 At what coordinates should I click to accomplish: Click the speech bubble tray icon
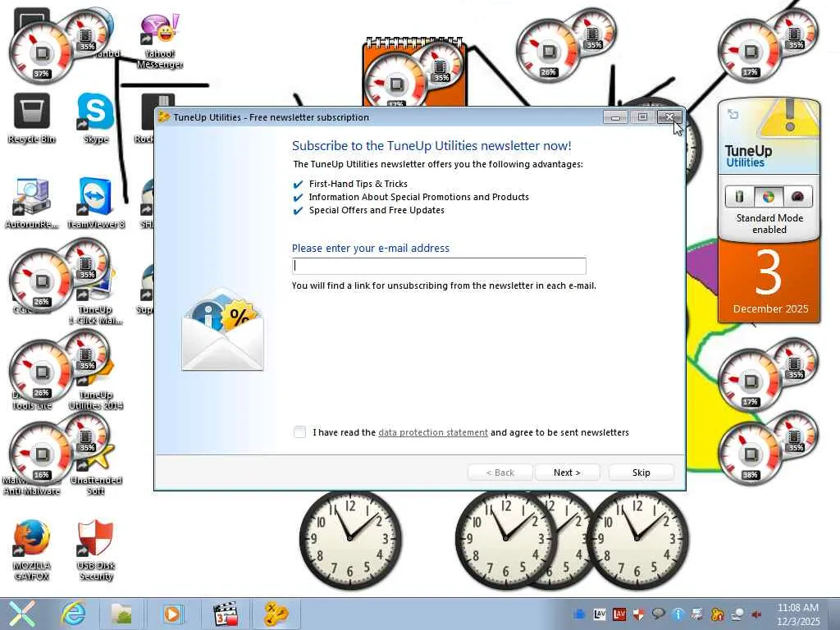pyautogui.click(x=659, y=614)
